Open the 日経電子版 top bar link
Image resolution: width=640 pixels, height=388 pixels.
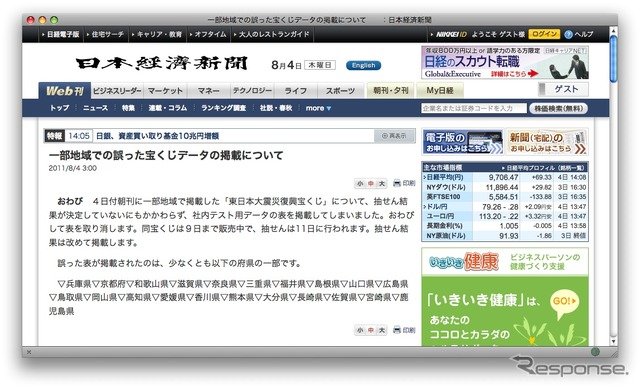pos(62,34)
